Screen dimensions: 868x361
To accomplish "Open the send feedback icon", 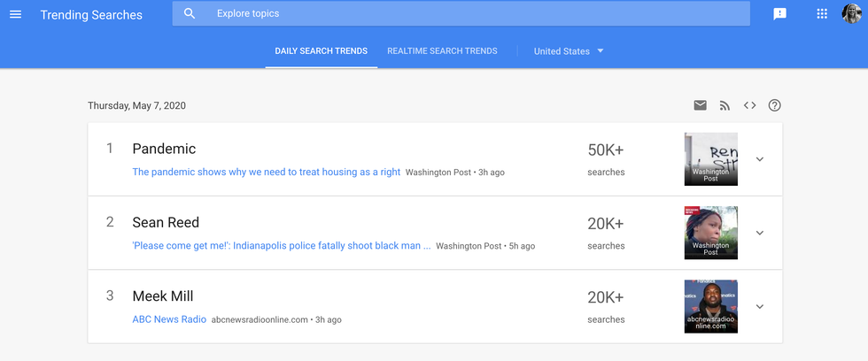I will click(x=779, y=14).
